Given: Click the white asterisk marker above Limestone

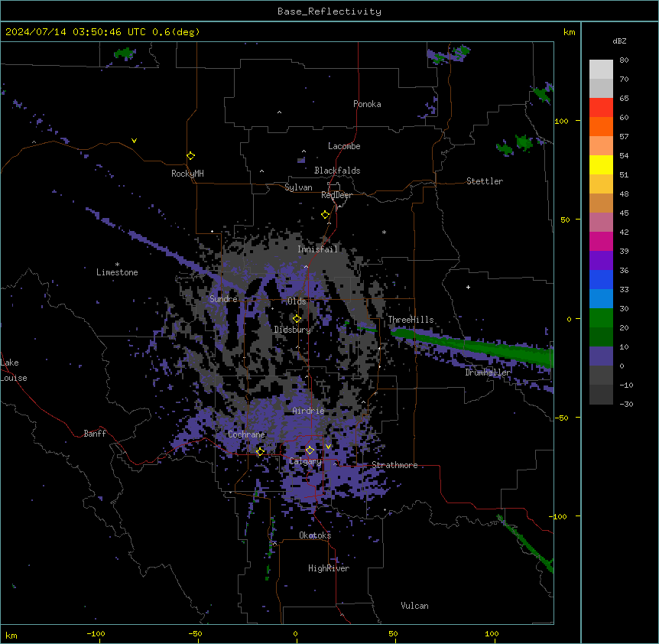Looking at the screenshot, I should pyautogui.click(x=117, y=264).
